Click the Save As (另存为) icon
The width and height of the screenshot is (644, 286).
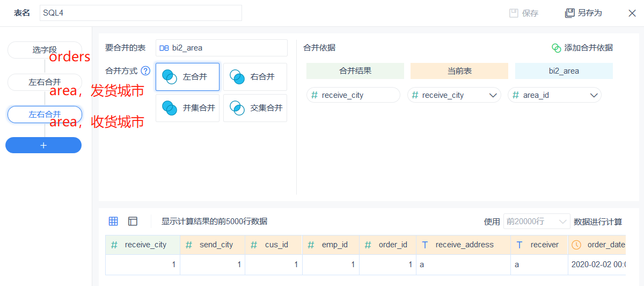point(569,13)
